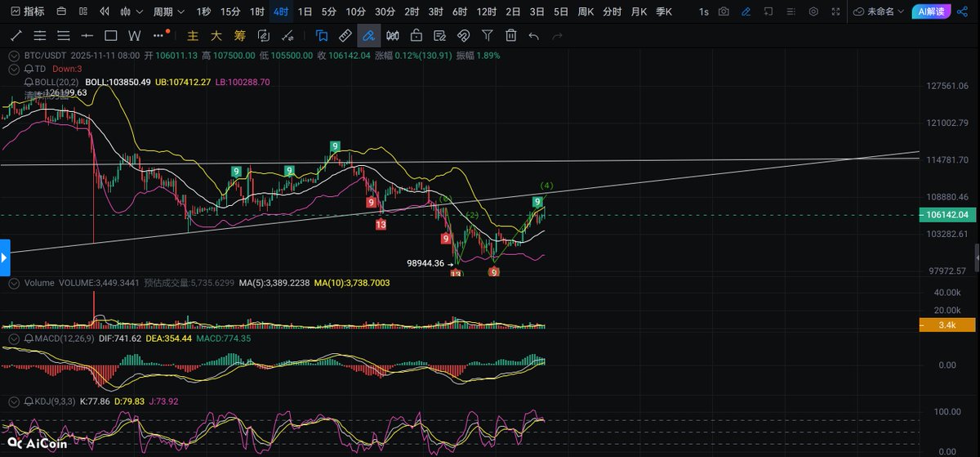Image resolution: width=980 pixels, height=457 pixels.
Task: Switch to the 15分 timeframe
Action: tap(230, 11)
